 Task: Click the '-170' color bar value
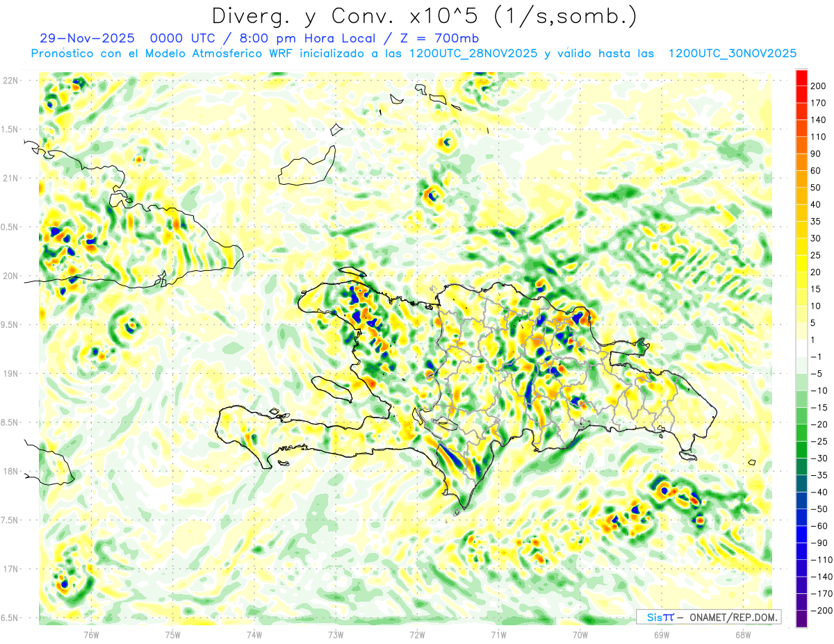tap(821, 593)
